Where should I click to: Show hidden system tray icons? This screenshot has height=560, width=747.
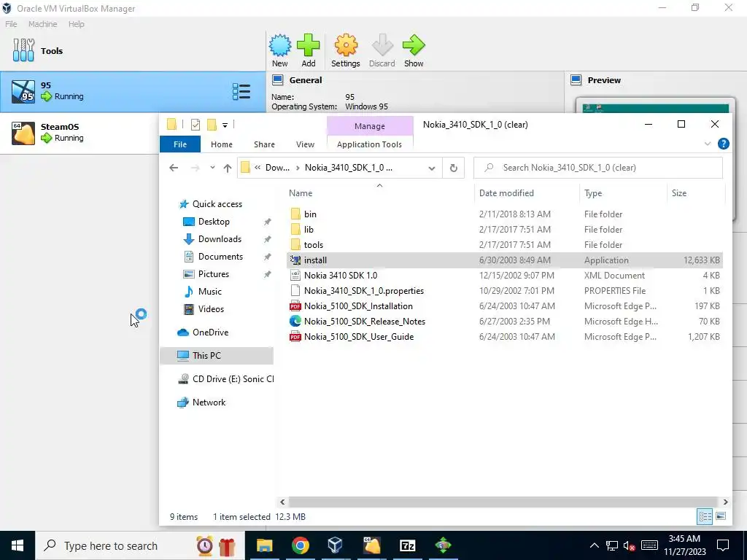594,545
